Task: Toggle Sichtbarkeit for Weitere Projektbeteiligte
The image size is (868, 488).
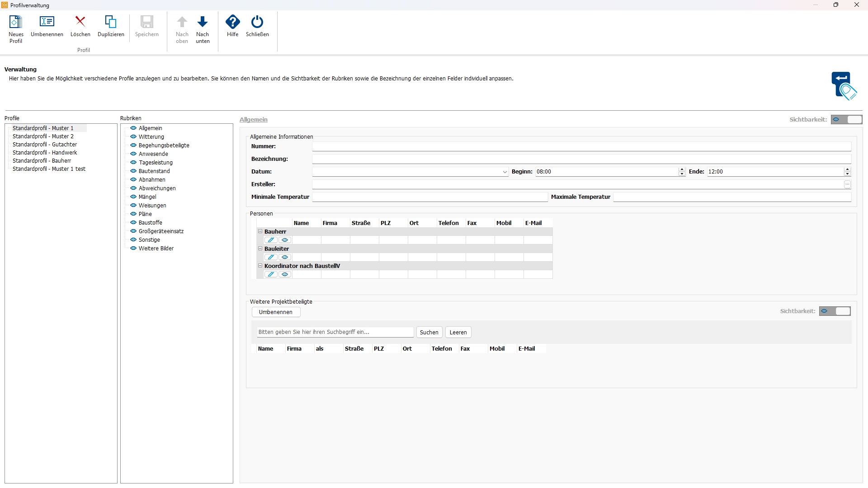Action: [x=835, y=311]
